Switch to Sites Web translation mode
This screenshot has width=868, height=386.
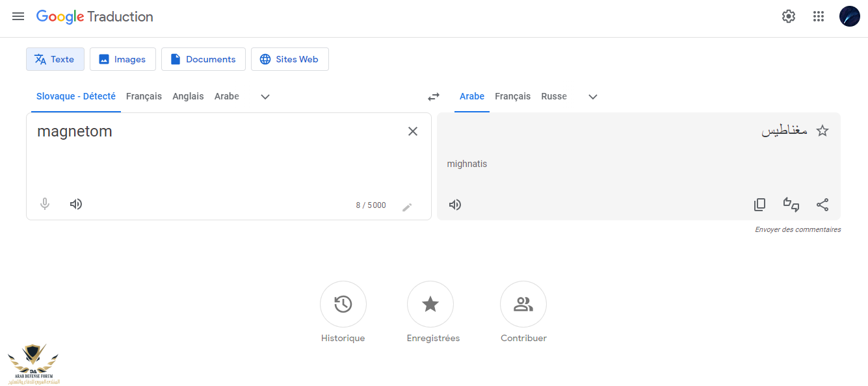[x=290, y=59]
